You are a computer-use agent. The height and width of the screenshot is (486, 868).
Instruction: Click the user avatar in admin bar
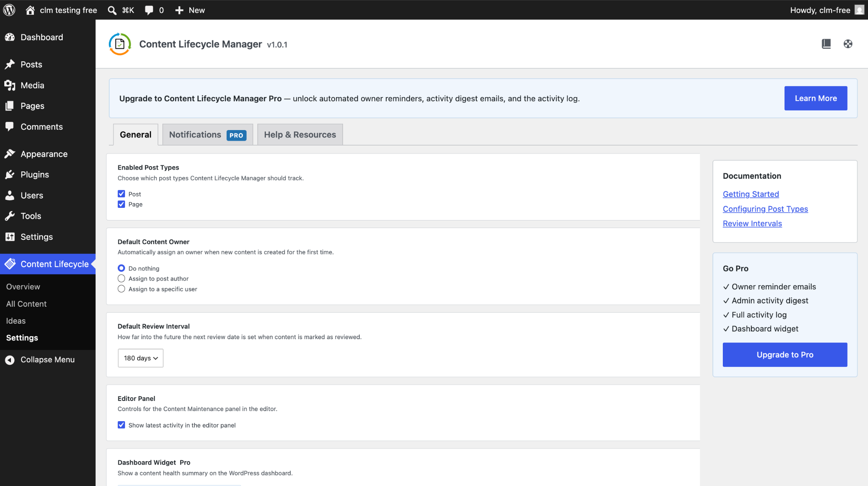tap(860, 10)
